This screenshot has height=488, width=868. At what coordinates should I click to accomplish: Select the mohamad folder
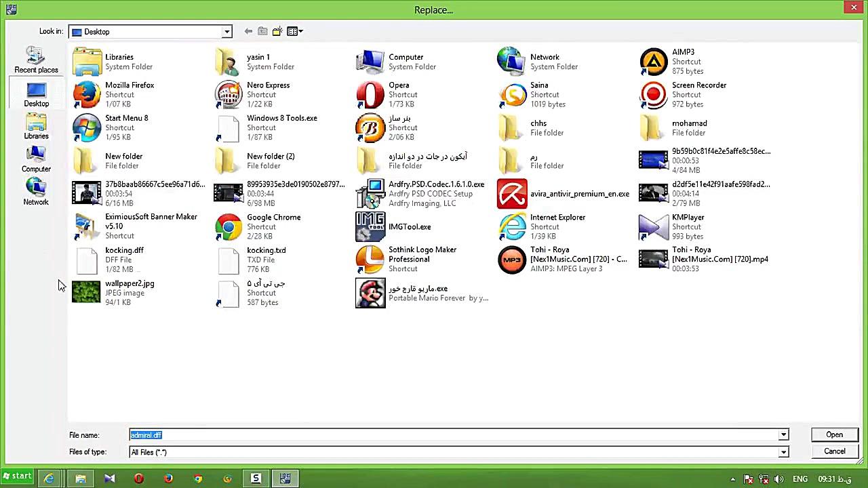(673, 127)
